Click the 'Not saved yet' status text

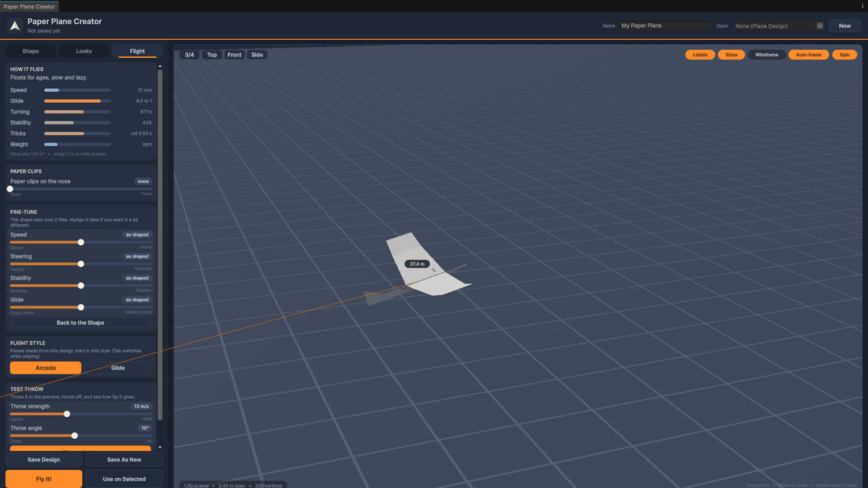(43, 31)
